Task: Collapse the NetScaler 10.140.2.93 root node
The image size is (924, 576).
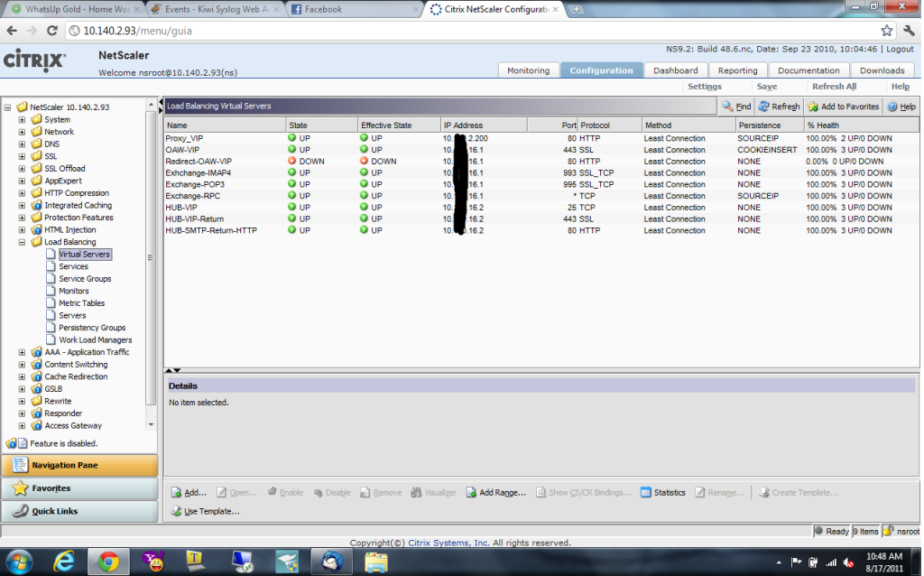Action: 7,107
